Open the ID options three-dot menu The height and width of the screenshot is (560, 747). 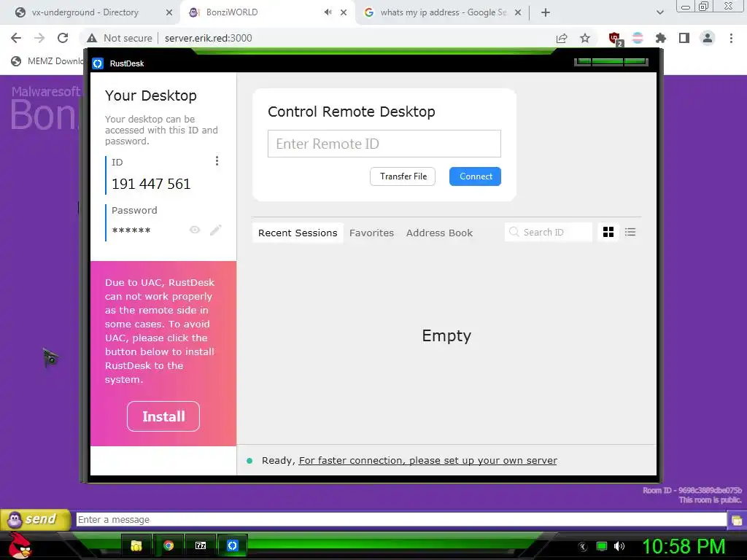[217, 161]
